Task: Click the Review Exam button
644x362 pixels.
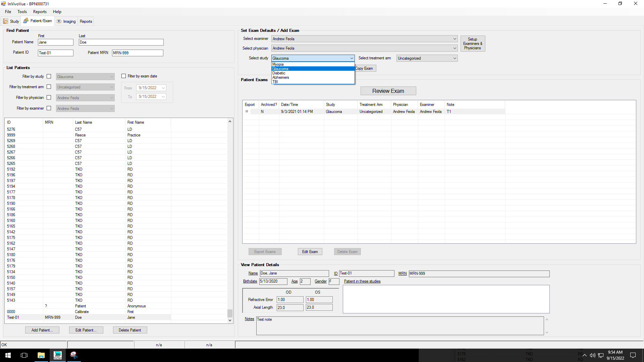Action: coord(388,91)
